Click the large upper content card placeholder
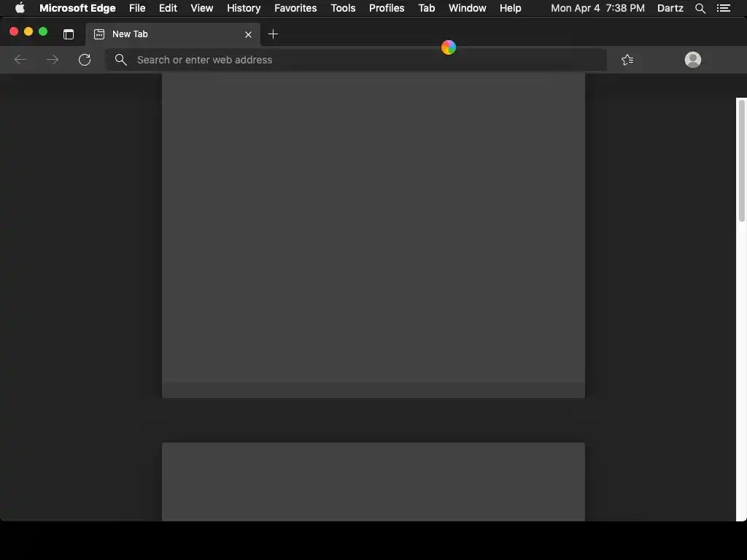The height and width of the screenshot is (560, 747). point(373,236)
